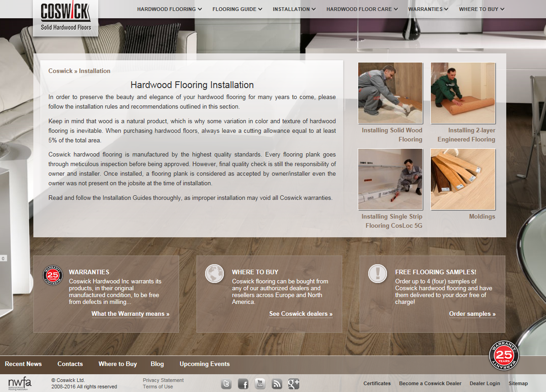Open the RSS feed icon in footer
The width and height of the screenshot is (546, 392).
277,384
